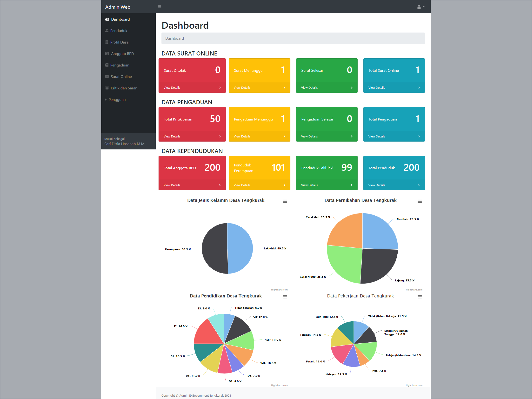View details of Surat Selesai

click(309, 88)
